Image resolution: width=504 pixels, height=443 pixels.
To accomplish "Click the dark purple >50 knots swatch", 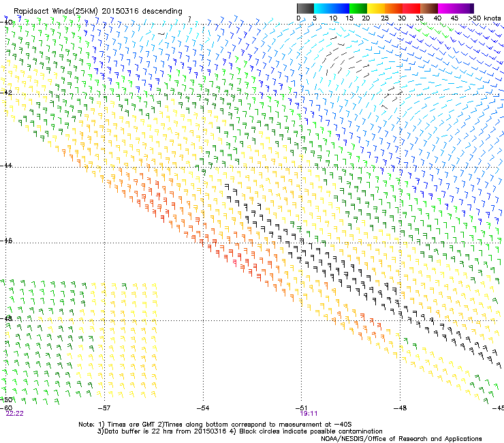I will tap(471, 8).
